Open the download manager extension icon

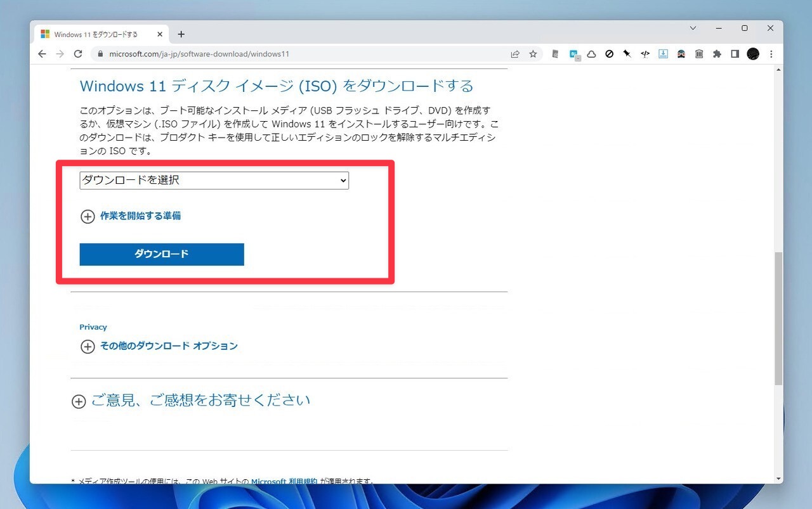663,54
